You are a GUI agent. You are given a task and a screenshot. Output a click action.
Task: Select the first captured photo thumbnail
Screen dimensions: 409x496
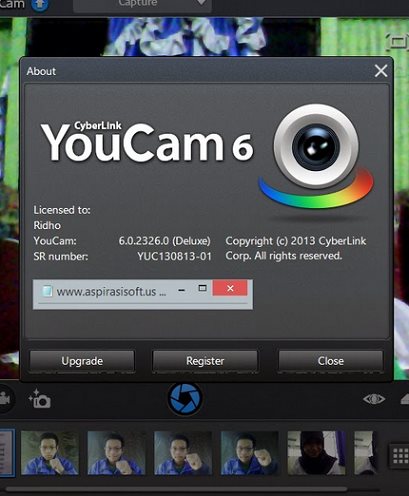pos(50,453)
